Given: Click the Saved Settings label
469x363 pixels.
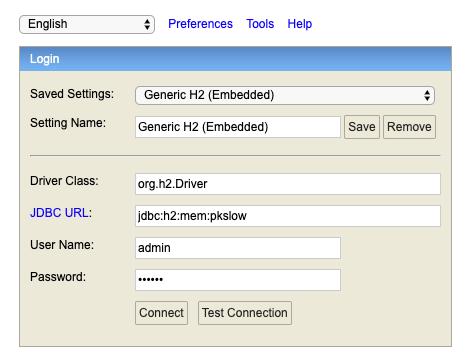Looking at the screenshot, I should click(72, 94).
